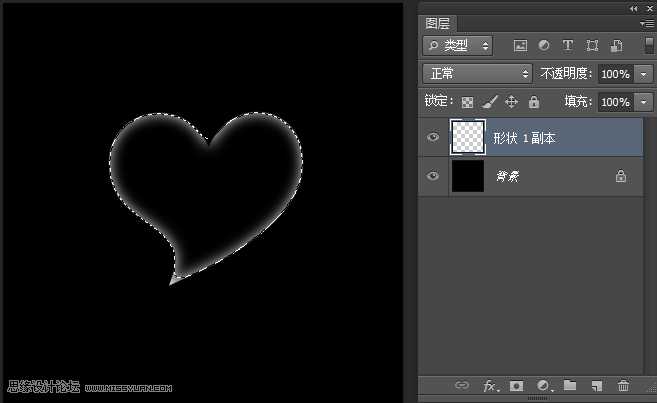Open the layers panel flyout menu

click(647, 23)
